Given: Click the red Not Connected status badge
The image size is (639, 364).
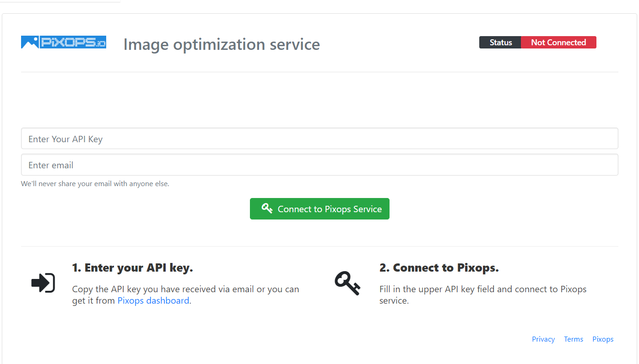Looking at the screenshot, I should [x=558, y=42].
